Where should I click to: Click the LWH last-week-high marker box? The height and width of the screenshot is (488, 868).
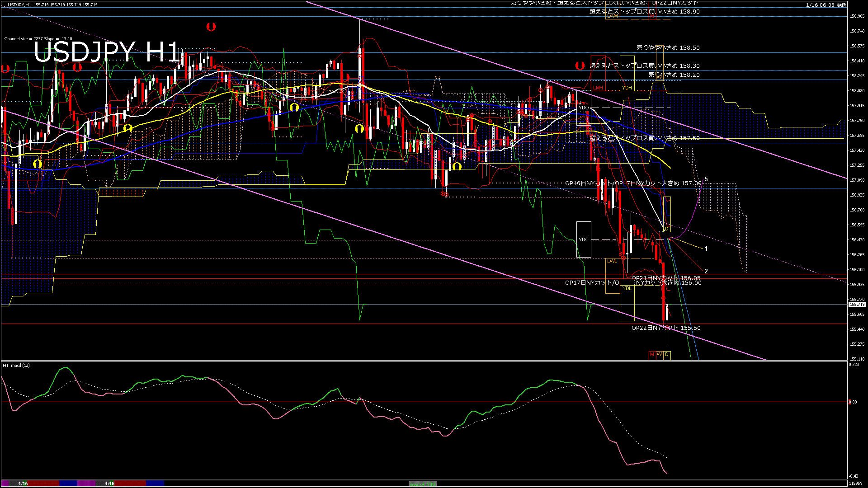click(613, 16)
